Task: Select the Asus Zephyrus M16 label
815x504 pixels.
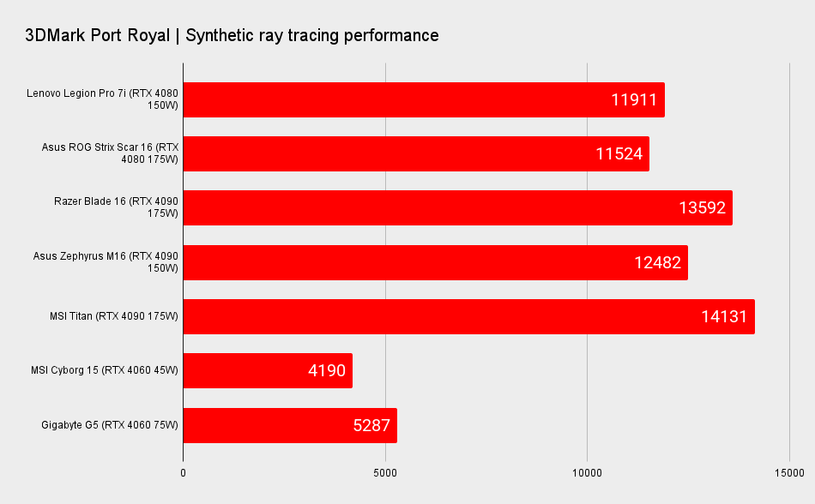Action: click(106, 261)
